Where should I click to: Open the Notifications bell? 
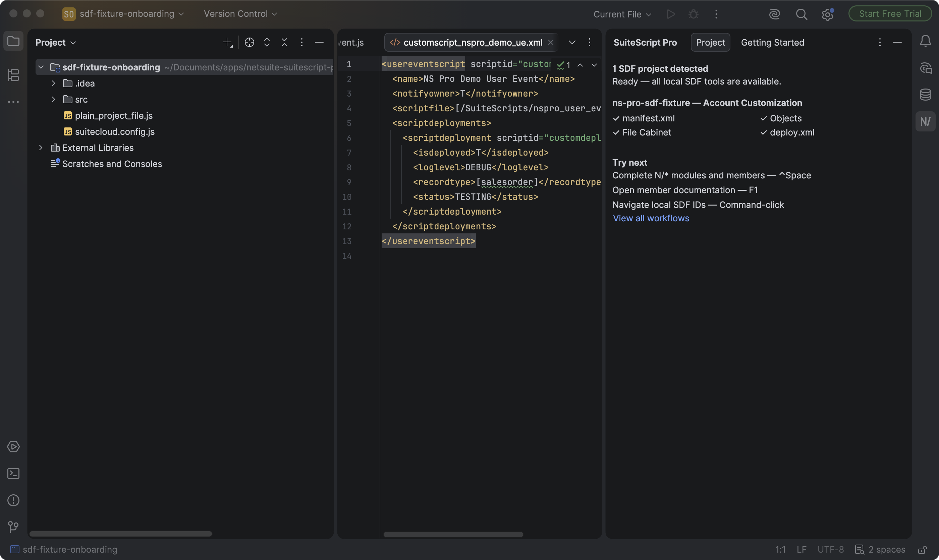point(925,41)
